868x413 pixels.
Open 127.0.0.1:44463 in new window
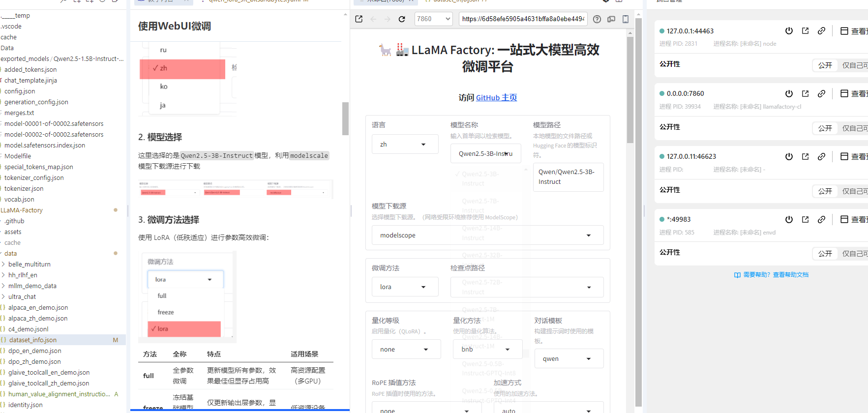coord(806,30)
